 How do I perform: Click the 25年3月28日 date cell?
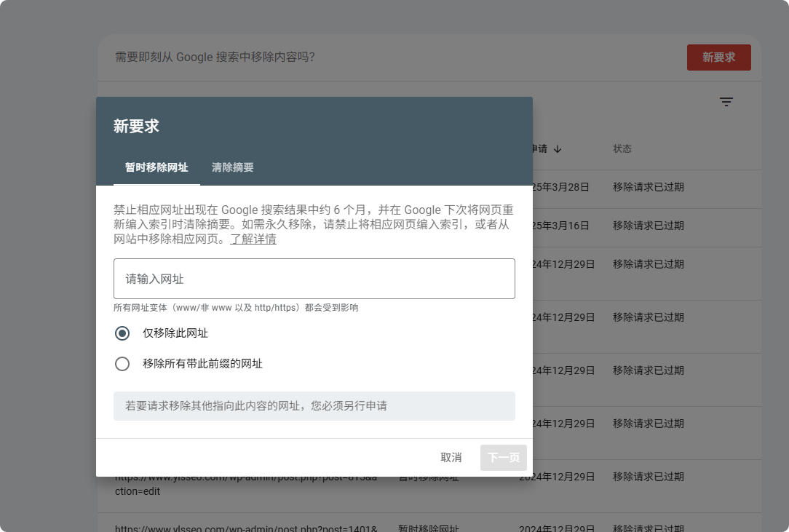click(560, 187)
